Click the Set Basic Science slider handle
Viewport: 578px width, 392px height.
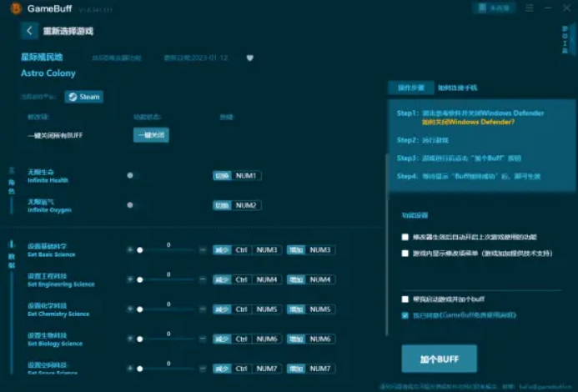[x=140, y=250]
